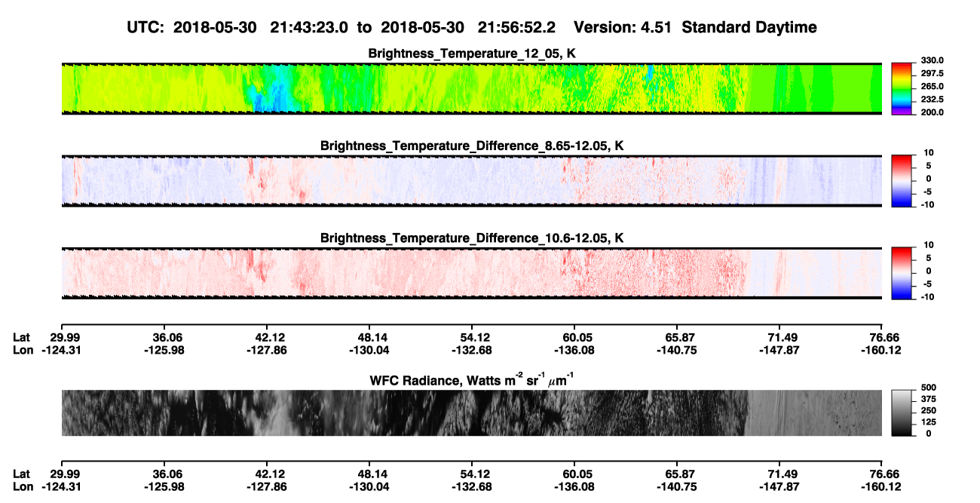Click upper axis latitude 60.05 label
Screen dimensions: 980x503
574,337
